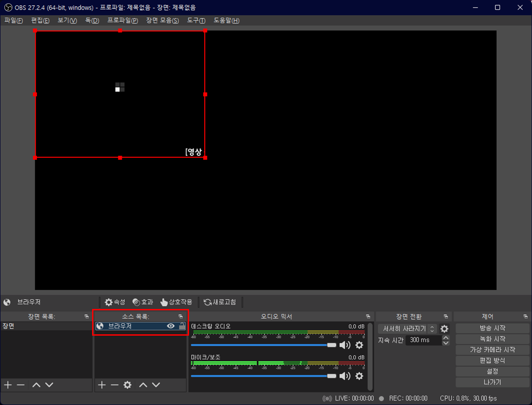532x405 pixels.
Task: Click the LIVE broadcast status icon
Action: (327, 399)
